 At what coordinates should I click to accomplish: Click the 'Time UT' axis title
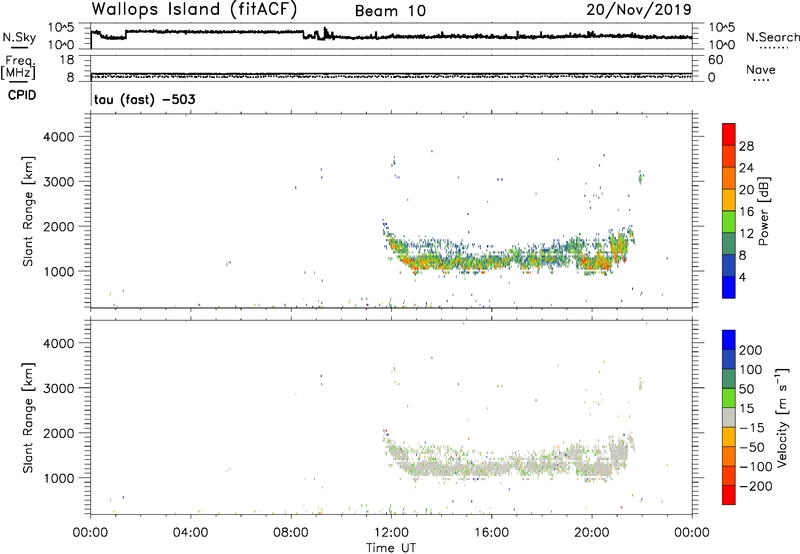click(391, 548)
